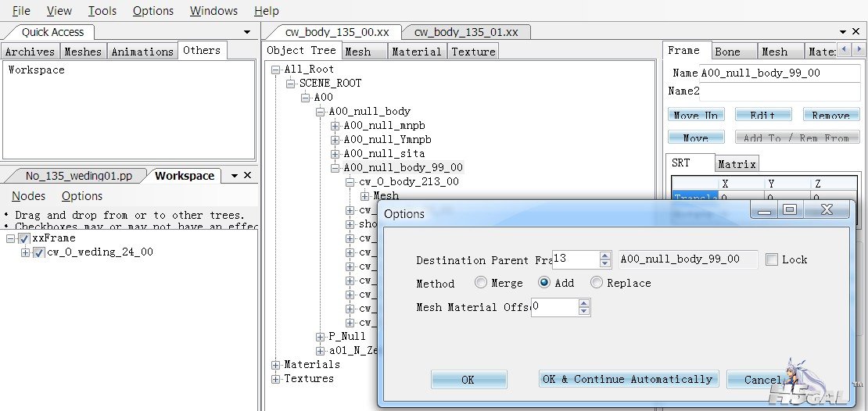This screenshot has width=868, height=411.
Task: Open the Quick Access panel dropdown arrow
Action: click(x=247, y=32)
